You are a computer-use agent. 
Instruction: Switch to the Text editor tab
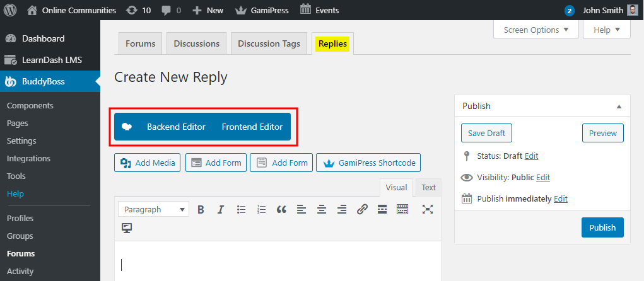(x=428, y=187)
